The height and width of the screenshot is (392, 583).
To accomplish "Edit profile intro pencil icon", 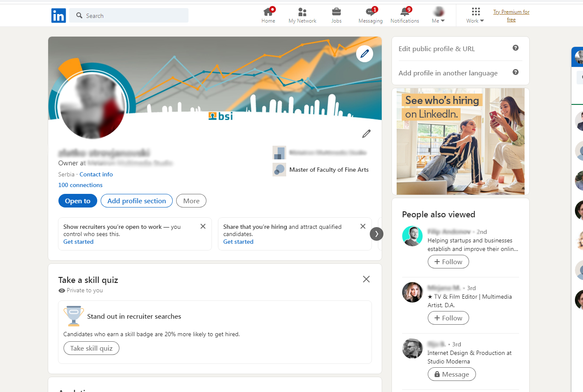I will (366, 134).
